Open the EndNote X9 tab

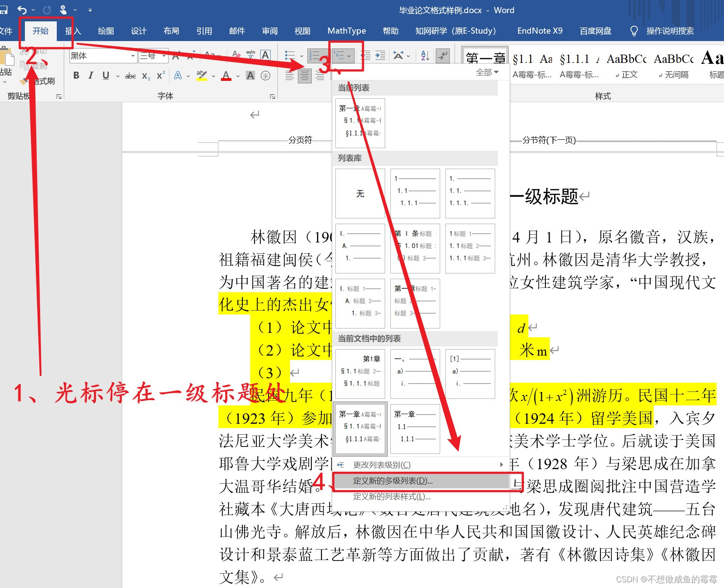coord(540,31)
